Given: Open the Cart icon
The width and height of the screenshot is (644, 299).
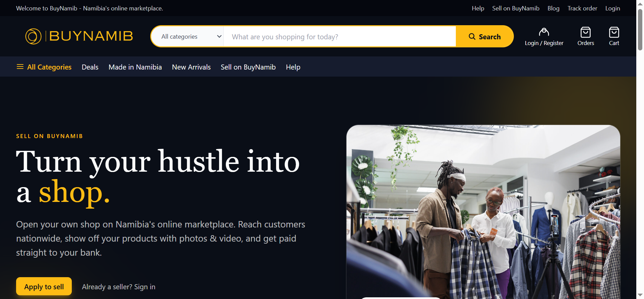Looking at the screenshot, I should coord(614,36).
